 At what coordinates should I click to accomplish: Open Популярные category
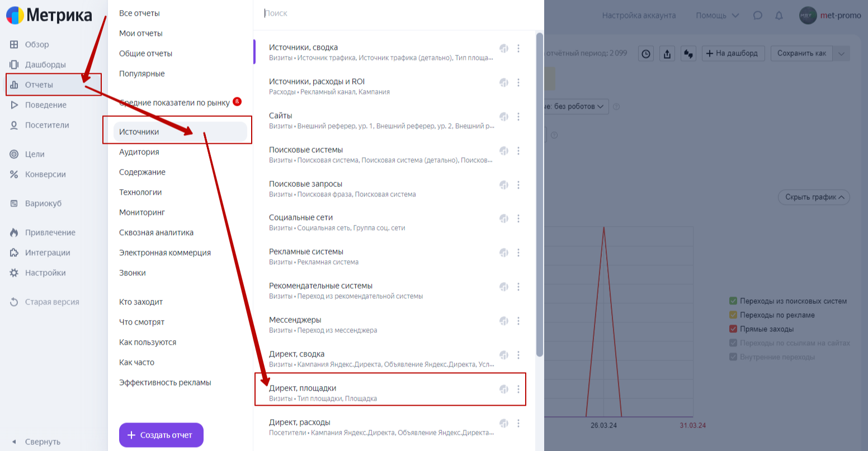point(142,73)
